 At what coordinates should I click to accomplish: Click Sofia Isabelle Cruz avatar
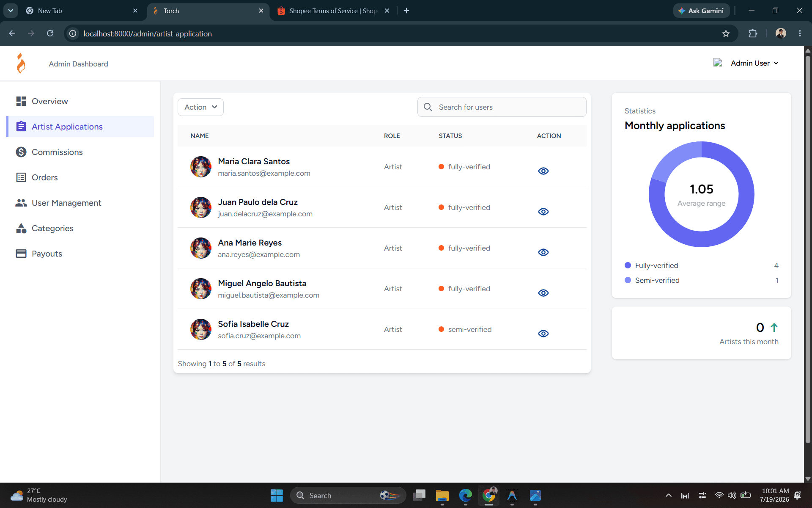[x=201, y=329]
